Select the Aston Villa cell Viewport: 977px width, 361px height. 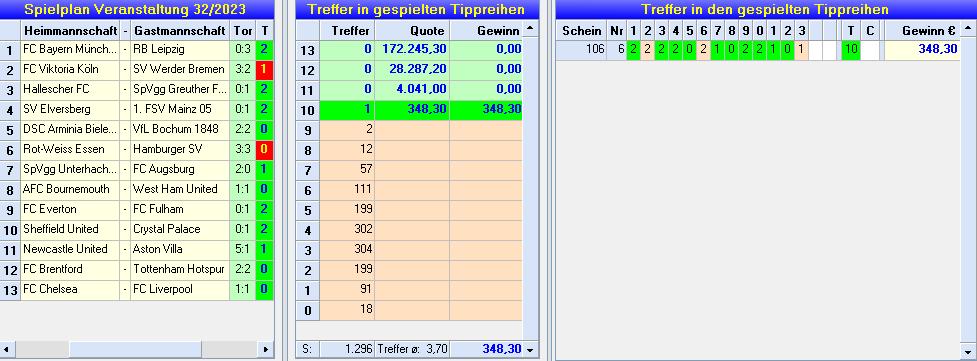180,249
